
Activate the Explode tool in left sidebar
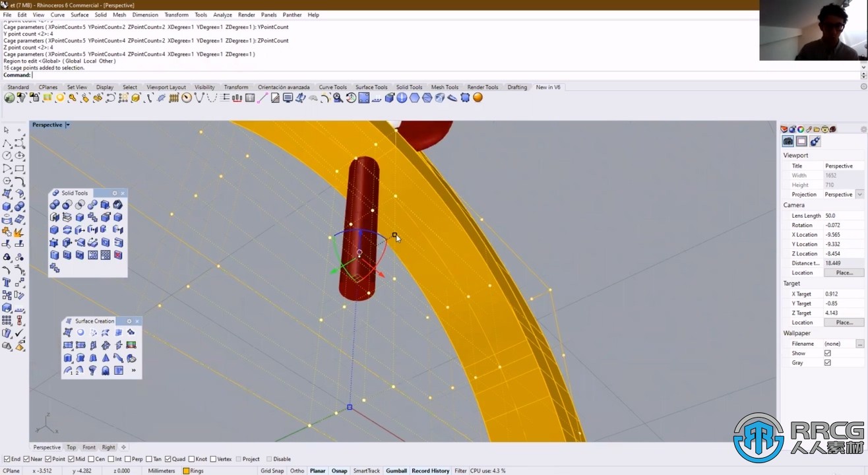(x=20, y=232)
